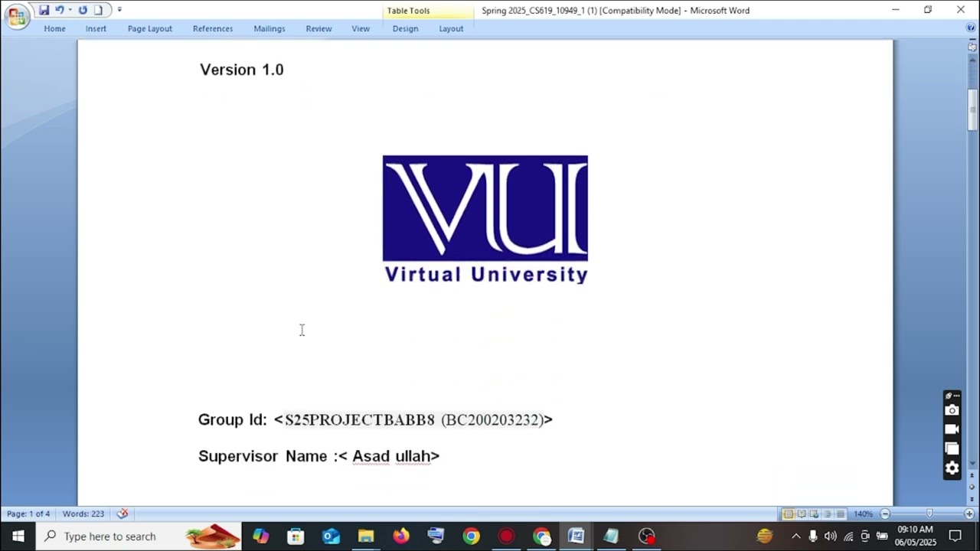The image size is (980, 551).
Task: Click the OBS Studio taskbar icon
Action: 646,536
